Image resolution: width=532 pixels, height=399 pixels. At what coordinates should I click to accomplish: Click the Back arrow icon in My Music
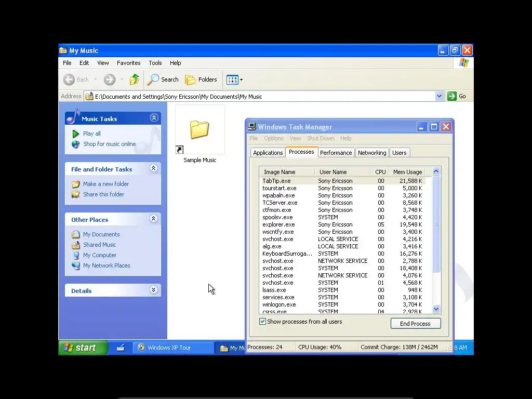pos(69,79)
